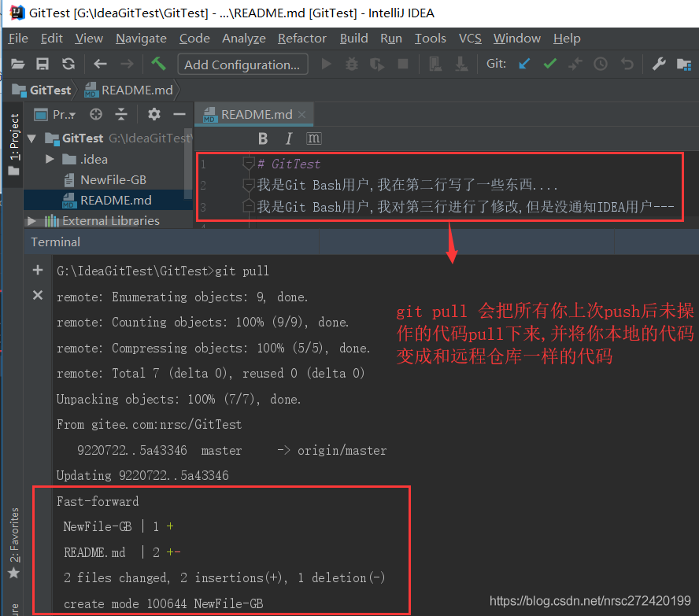Image resolution: width=699 pixels, height=616 pixels.
Task: Click the Git Update Project arrow icon
Action: pos(524,65)
